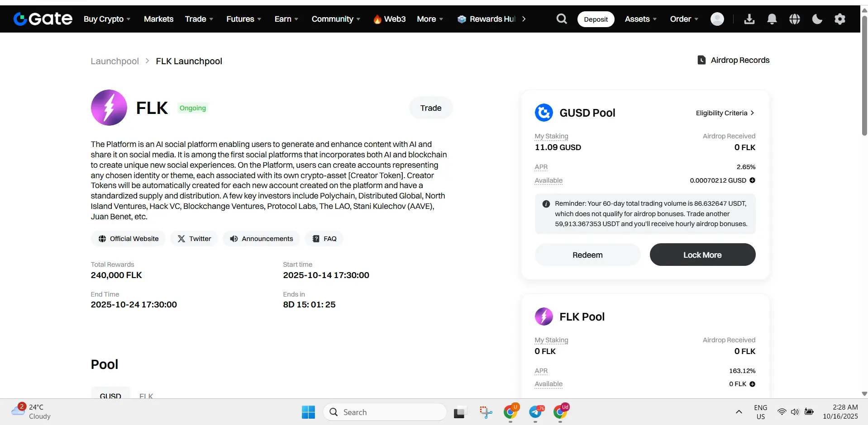Expand the More dropdown

click(430, 19)
